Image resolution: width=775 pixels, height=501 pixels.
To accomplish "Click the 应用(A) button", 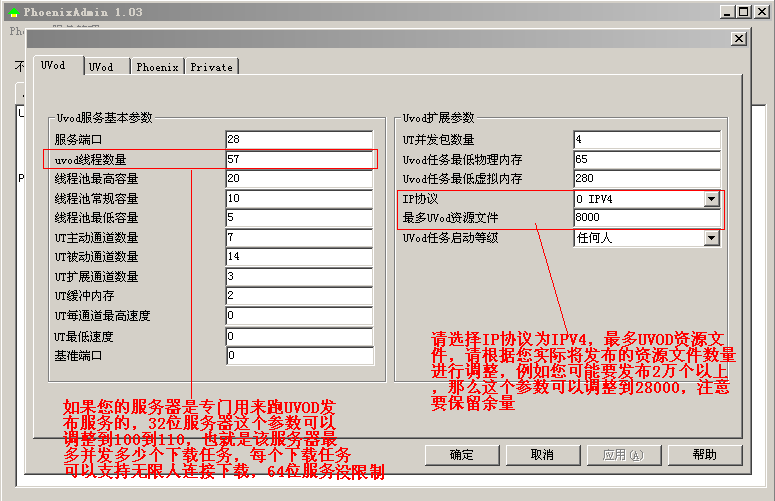I will coord(624,455).
